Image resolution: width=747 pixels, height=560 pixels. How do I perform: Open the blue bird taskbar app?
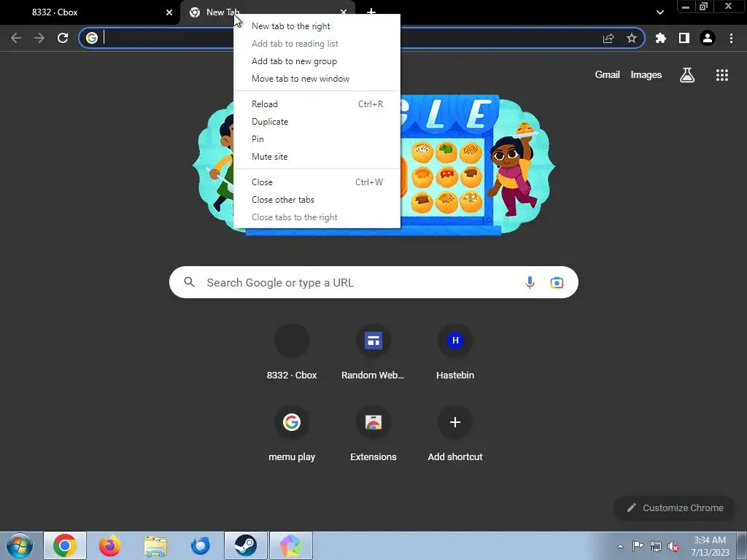pyautogui.click(x=200, y=545)
